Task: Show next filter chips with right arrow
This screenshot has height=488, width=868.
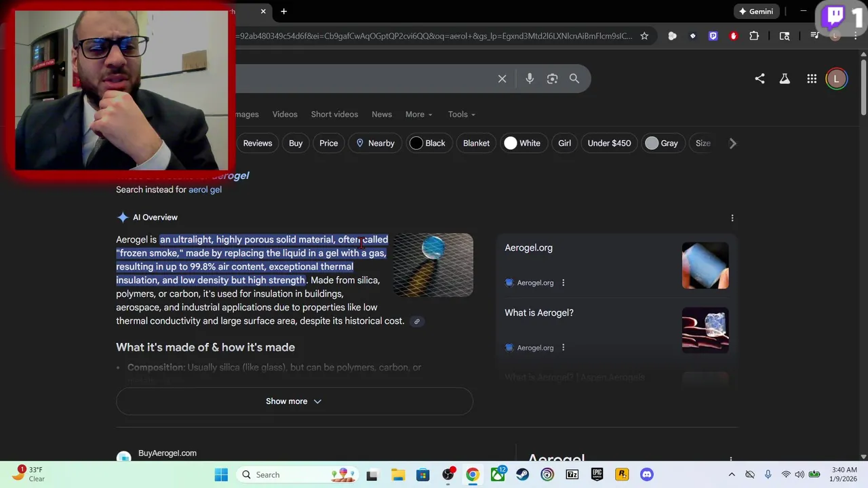Action: tap(732, 143)
